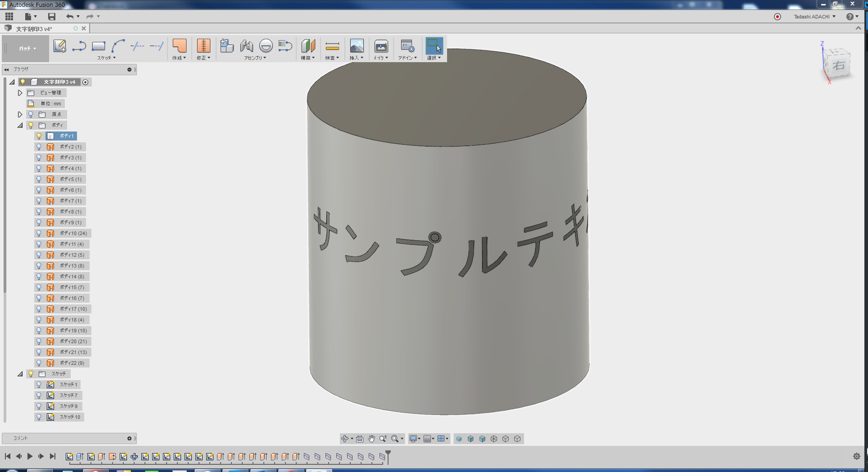The image size is (868, 472).
Task: Toggle visibility of スケッチ7
Action: (x=39, y=395)
